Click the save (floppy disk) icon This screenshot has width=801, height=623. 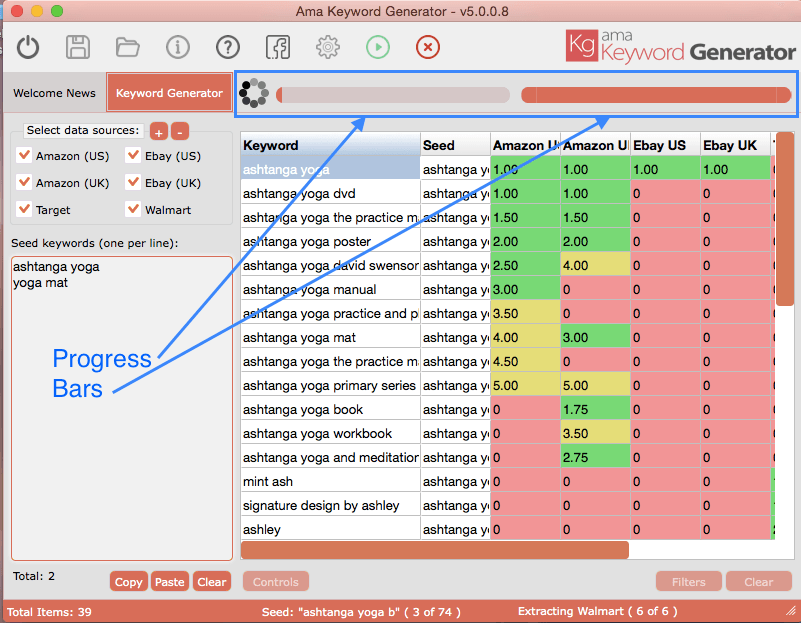tap(78, 47)
